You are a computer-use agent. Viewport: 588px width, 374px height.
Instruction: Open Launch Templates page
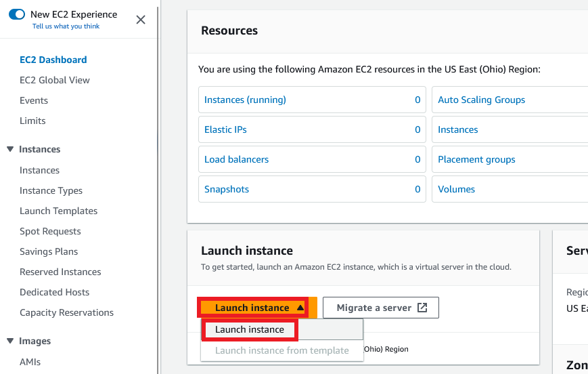point(58,211)
